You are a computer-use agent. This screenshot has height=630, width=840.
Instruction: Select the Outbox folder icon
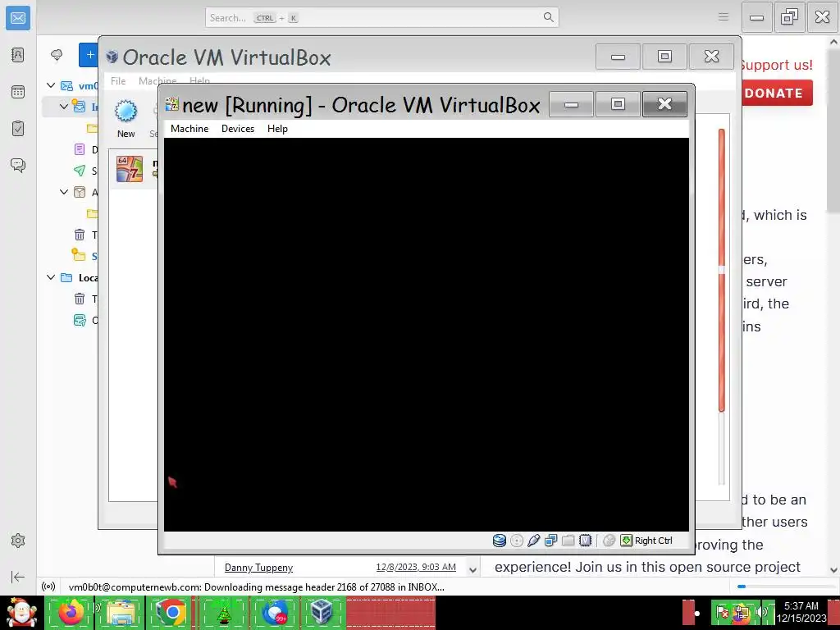[80, 321]
